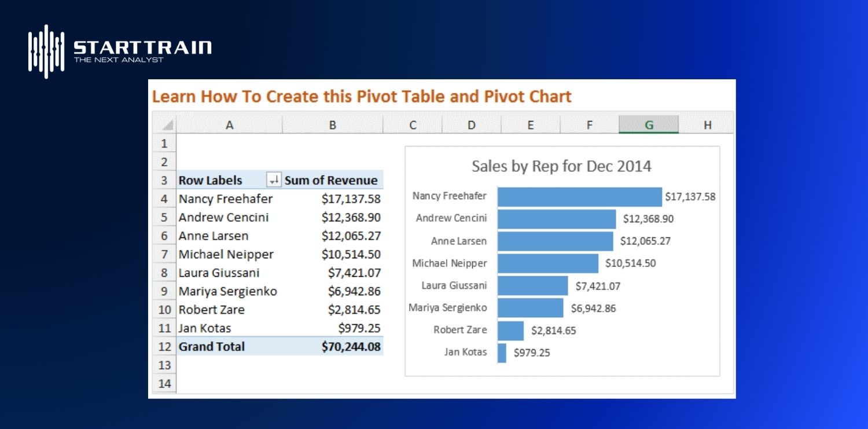Select column B header

(332, 125)
